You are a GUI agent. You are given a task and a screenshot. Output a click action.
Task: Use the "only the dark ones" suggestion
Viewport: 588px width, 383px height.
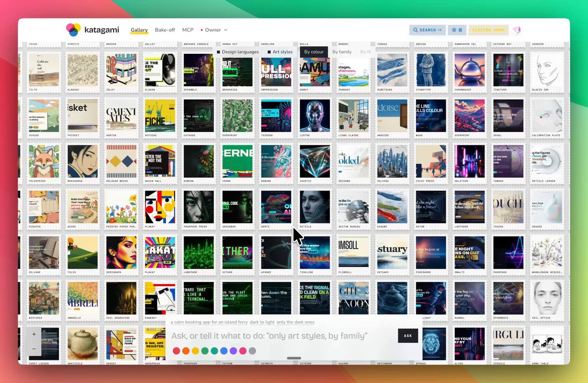pos(295,322)
